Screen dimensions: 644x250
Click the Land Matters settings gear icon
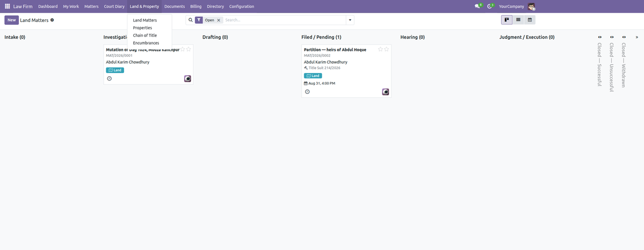click(x=52, y=20)
